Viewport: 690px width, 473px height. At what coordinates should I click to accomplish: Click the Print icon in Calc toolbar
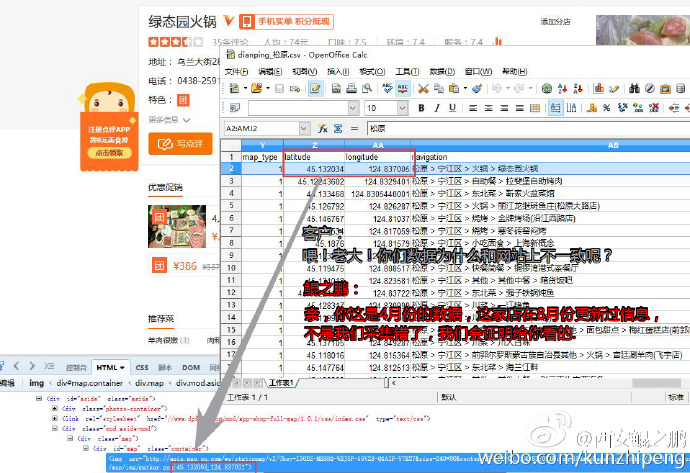351,88
